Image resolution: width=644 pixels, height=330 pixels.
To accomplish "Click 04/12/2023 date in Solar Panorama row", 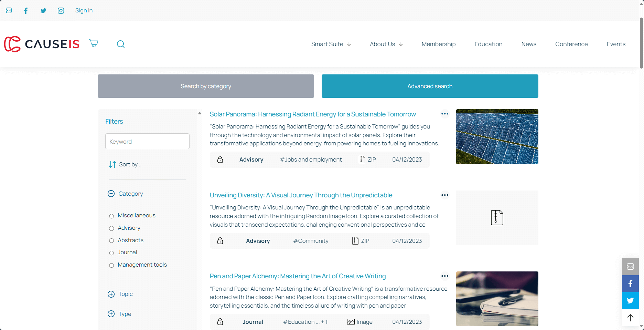I will pyautogui.click(x=407, y=159).
